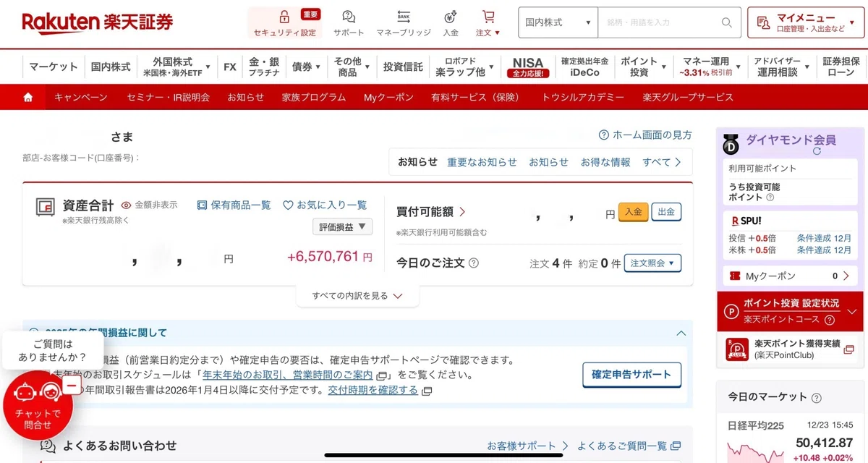
Task: Click 条件達成 link for 投信 row
Action: pos(824,238)
